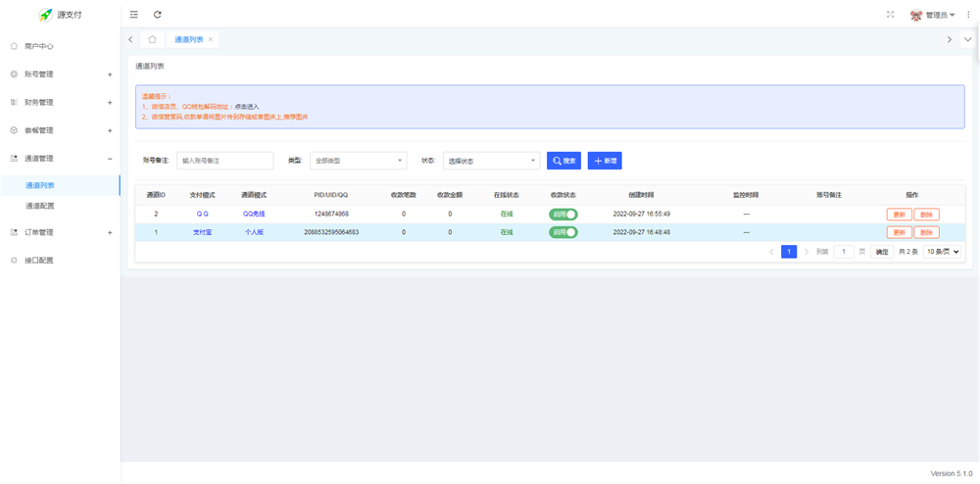Image resolution: width=980 pixels, height=484 pixels.
Task: Open the 选择状态 status dropdown
Action: point(491,161)
